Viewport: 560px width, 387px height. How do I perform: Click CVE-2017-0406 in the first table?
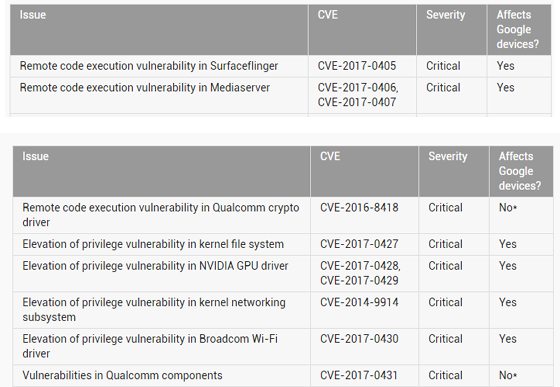(x=357, y=88)
